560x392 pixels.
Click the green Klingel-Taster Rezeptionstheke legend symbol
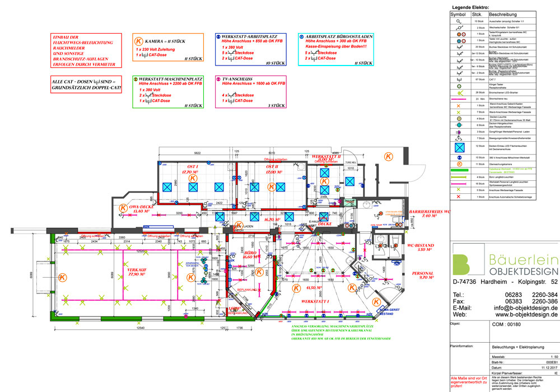pyautogui.click(x=459, y=86)
